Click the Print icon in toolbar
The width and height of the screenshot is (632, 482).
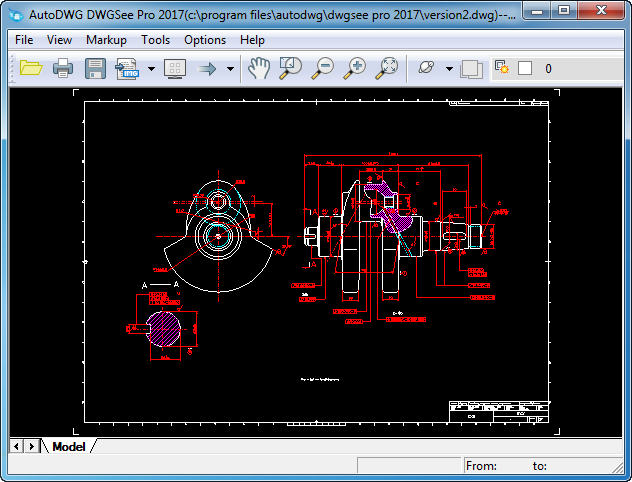(x=63, y=68)
